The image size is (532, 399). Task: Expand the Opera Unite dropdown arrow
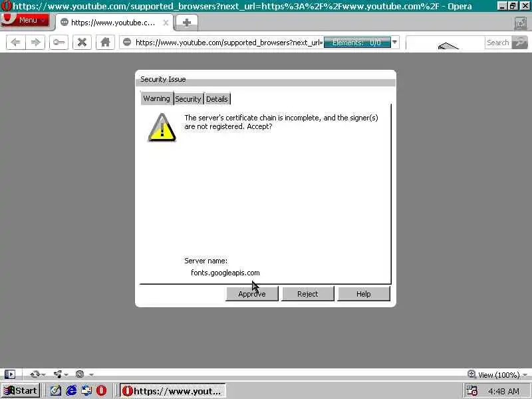66,375
